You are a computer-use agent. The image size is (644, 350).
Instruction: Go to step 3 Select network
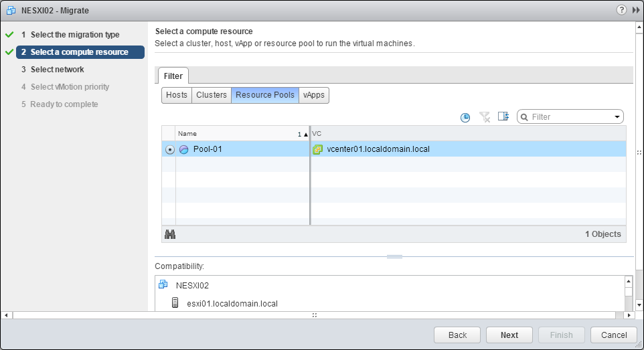(57, 70)
